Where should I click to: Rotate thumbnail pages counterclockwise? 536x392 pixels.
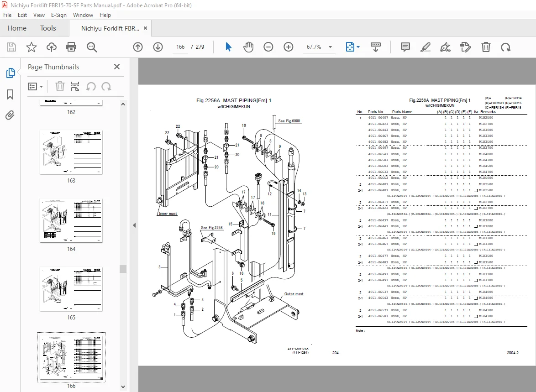click(x=90, y=86)
